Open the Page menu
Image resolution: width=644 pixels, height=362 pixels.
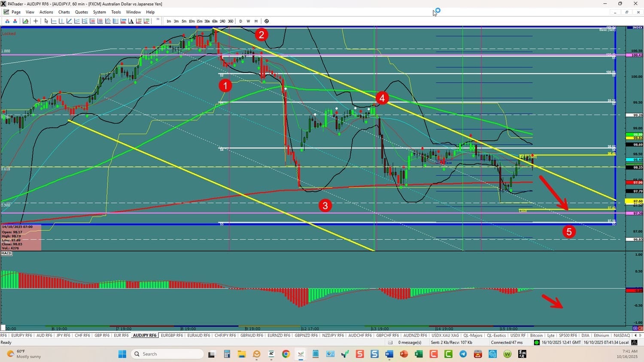(x=16, y=12)
